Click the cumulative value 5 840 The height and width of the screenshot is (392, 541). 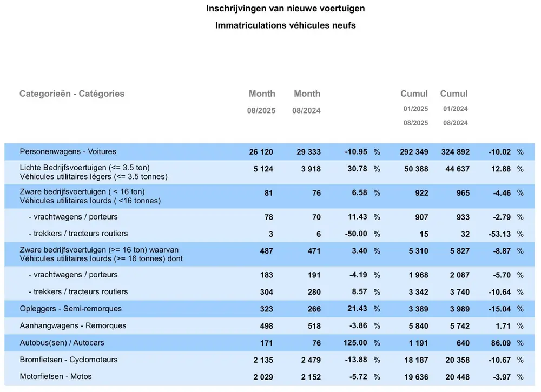click(419, 326)
